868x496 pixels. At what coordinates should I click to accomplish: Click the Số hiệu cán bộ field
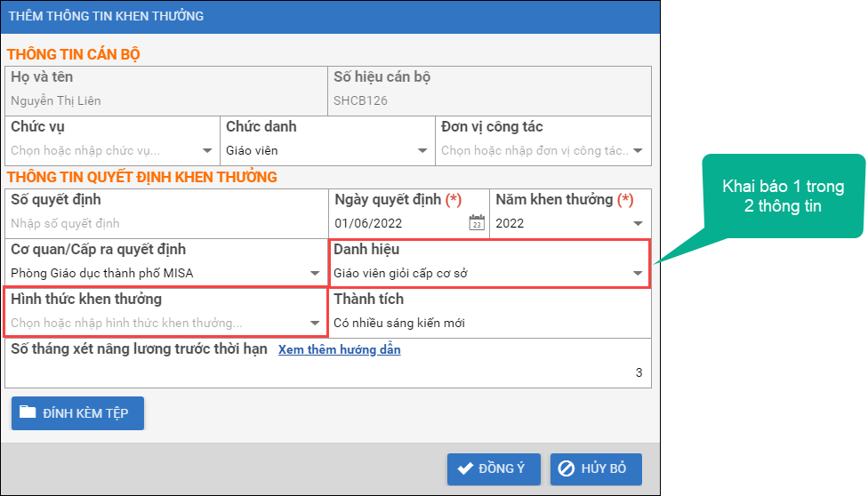pyautogui.click(x=489, y=100)
